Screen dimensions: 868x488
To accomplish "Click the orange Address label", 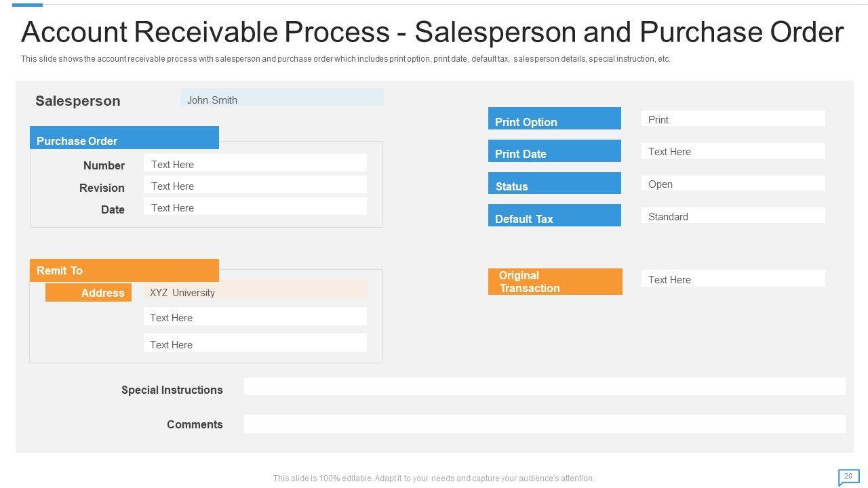I will (x=88, y=293).
